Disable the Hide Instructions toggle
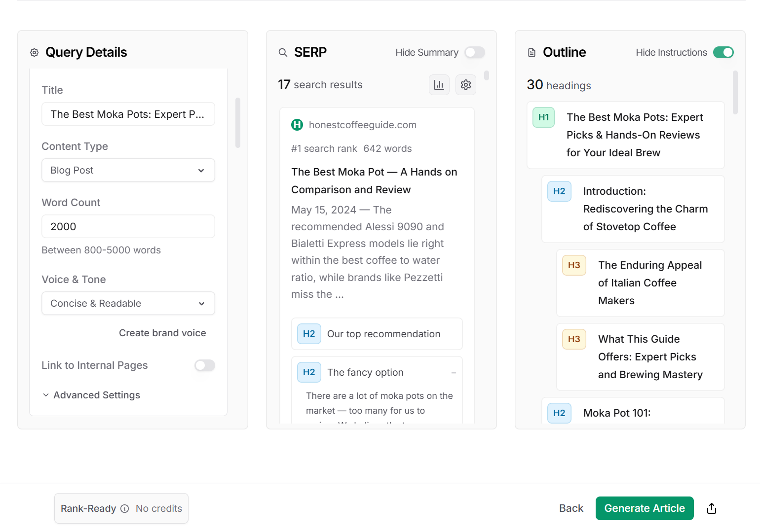Screen dimensions: 760x532 tap(723, 52)
